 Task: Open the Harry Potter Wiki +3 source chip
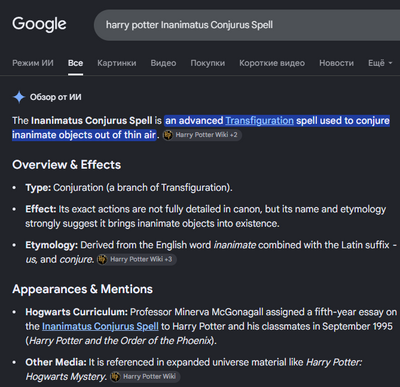(136, 259)
